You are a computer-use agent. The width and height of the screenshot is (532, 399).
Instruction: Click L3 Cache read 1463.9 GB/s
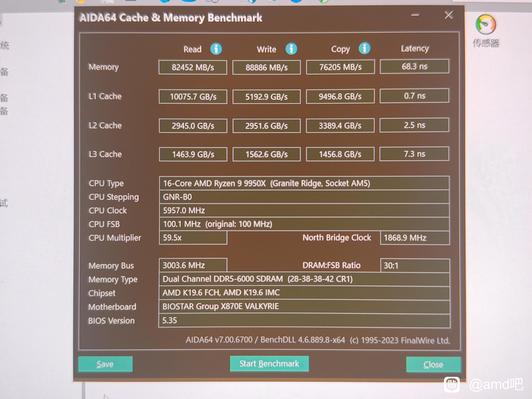(x=193, y=154)
